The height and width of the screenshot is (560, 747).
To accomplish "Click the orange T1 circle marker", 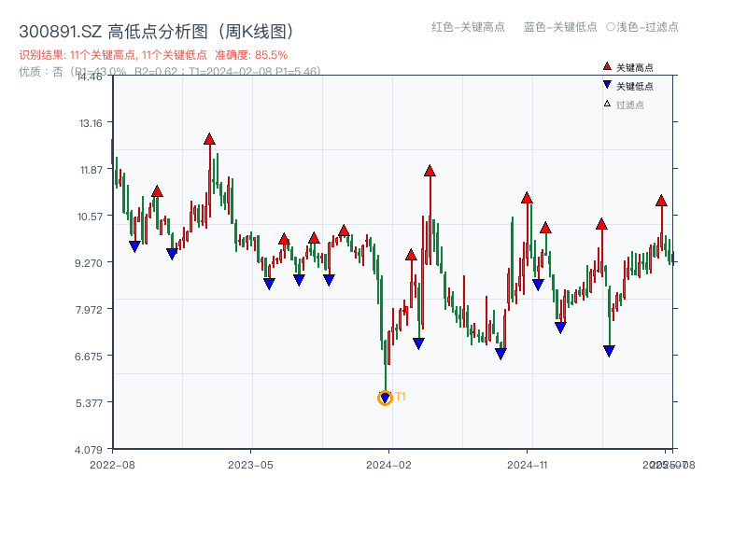I will [x=385, y=398].
